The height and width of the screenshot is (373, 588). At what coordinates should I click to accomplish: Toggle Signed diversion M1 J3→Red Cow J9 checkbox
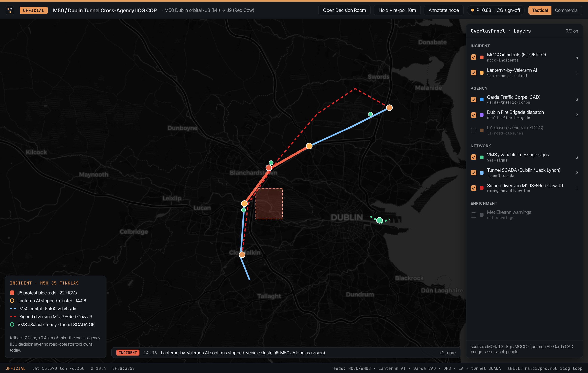[x=473, y=188]
